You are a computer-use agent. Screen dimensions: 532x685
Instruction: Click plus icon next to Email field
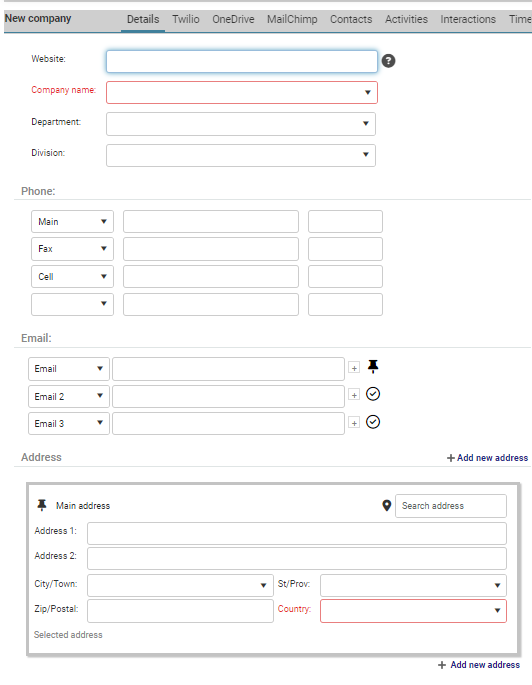[x=354, y=368]
